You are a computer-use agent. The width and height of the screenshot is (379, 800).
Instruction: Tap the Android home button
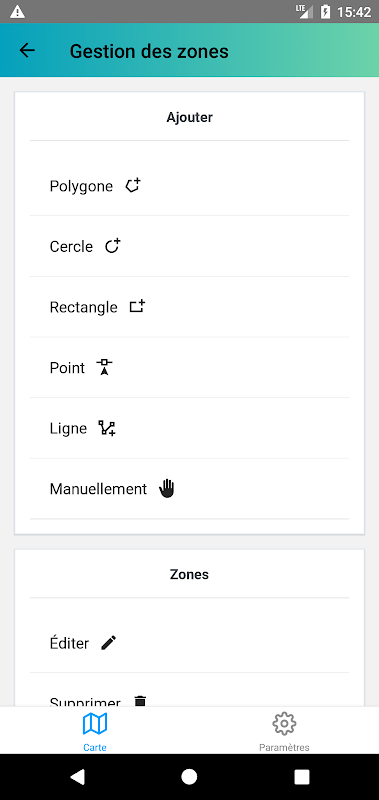tap(189, 777)
